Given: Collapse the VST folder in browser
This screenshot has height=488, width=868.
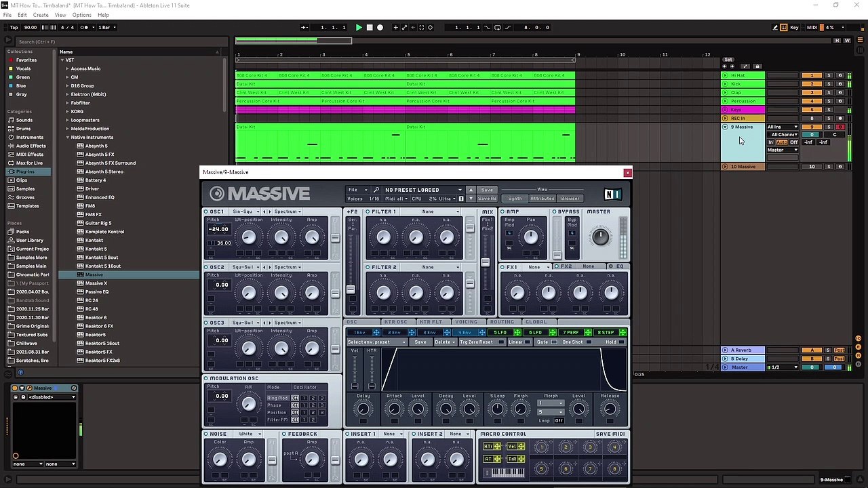Looking at the screenshot, I should coord(61,60).
